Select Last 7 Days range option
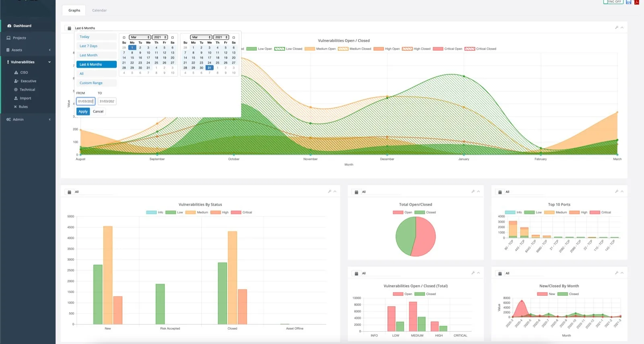Image resolution: width=644 pixels, height=344 pixels. (x=97, y=46)
